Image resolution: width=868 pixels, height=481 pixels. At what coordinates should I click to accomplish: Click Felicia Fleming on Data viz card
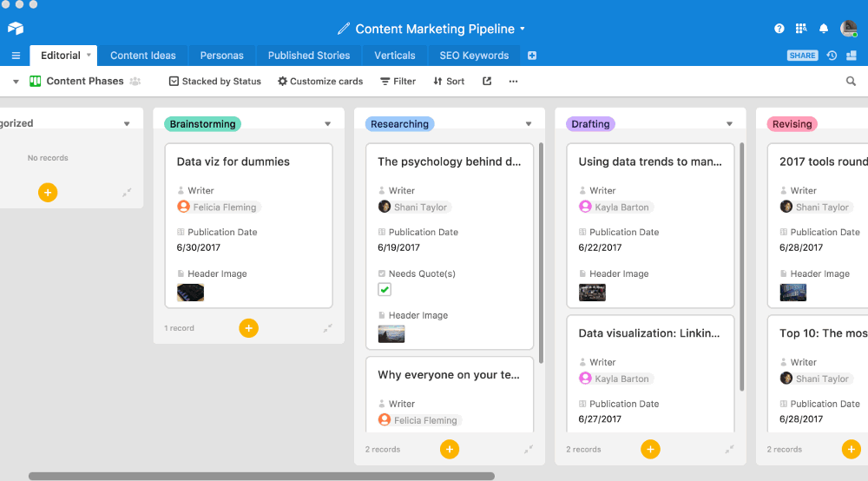219,207
